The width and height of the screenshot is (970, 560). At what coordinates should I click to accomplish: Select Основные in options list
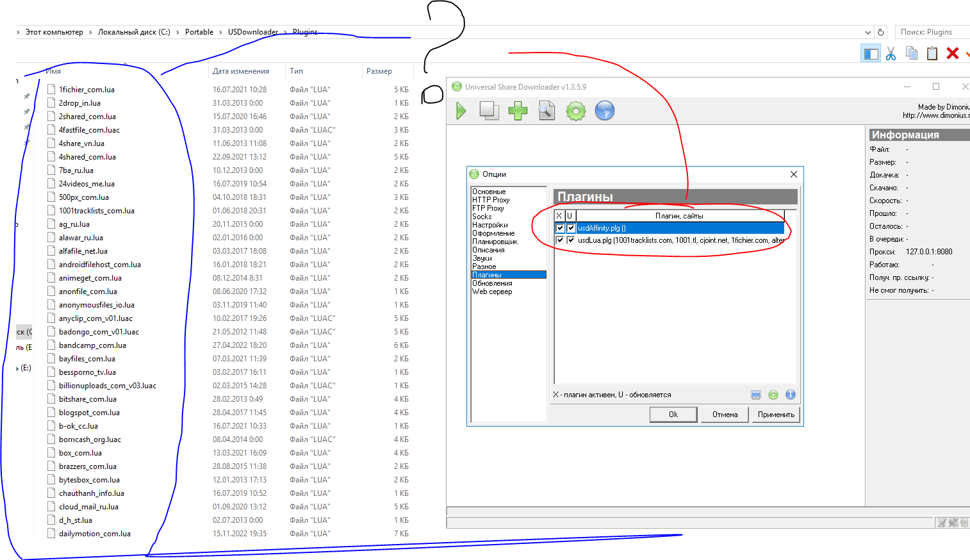(489, 192)
